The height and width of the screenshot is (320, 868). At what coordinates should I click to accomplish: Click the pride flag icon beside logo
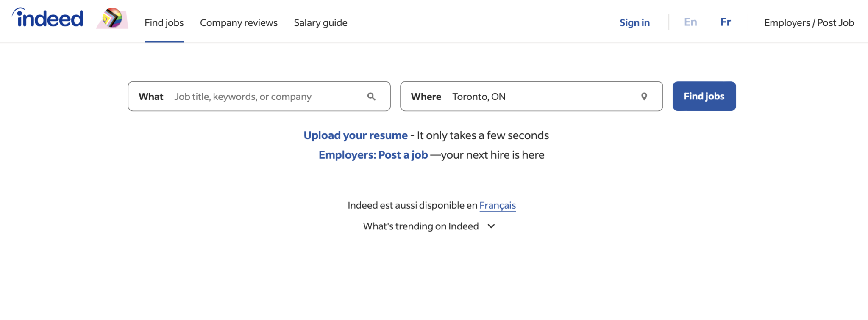pyautogui.click(x=112, y=19)
